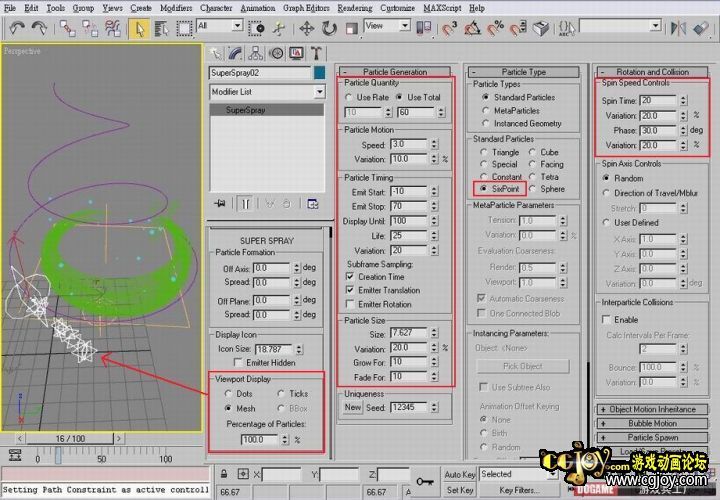Open the Display command panel tab
The height and width of the screenshot is (500, 720).
pyautogui.click(x=296, y=53)
